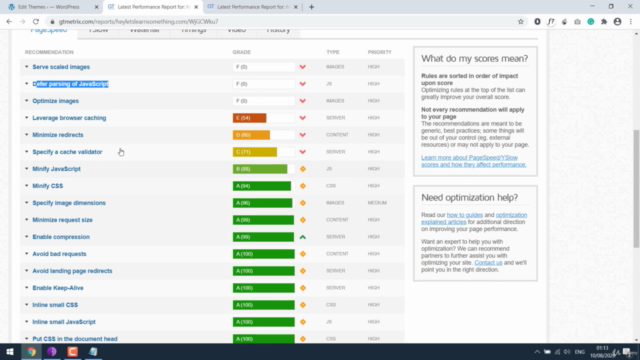Bookmark this page with the star icon

(x=520, y=22)
